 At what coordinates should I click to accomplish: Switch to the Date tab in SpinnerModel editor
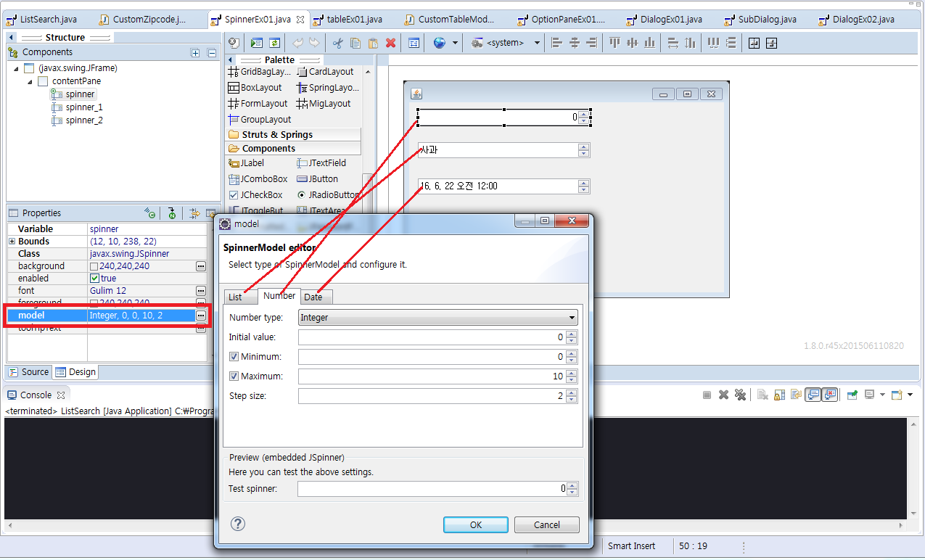pyautogui.click(x=315, y=297)
